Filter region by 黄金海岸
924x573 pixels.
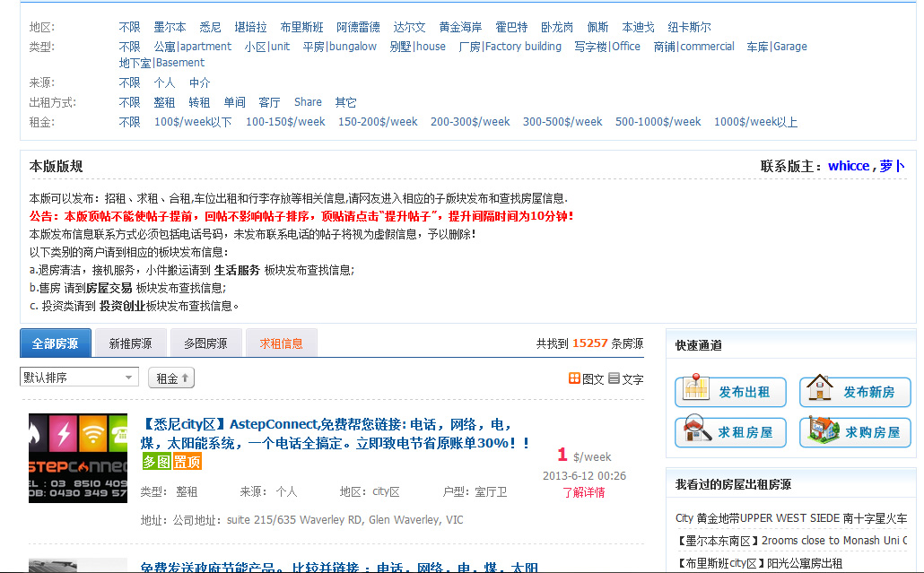(x=460, y=27)
